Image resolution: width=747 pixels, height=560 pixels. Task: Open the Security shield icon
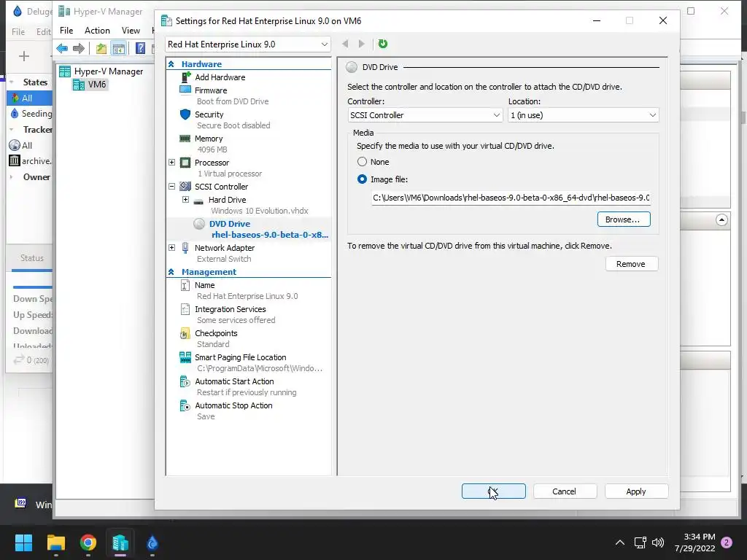click(185, 114)
